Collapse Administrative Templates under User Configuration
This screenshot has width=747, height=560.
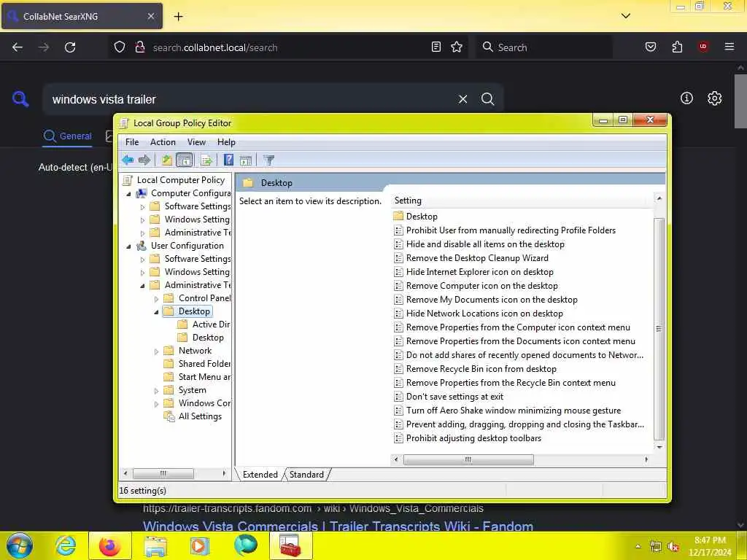coord(142,286)
